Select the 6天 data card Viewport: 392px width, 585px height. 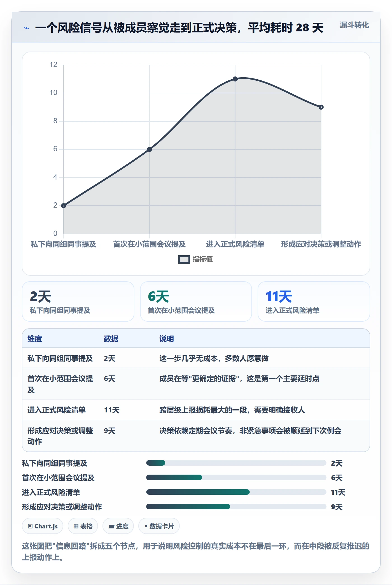click(x=196, y=301)
